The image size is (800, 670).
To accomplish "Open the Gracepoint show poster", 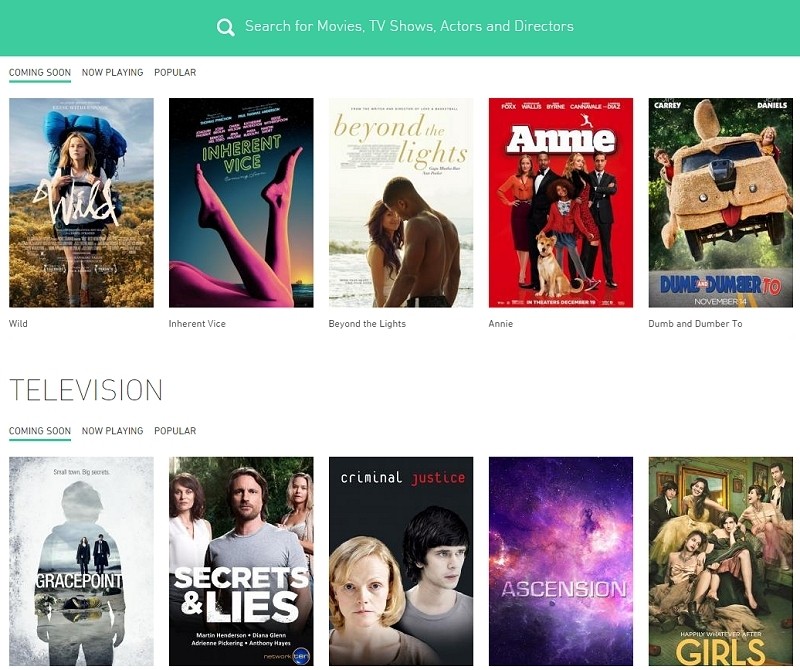I will 81,561.
